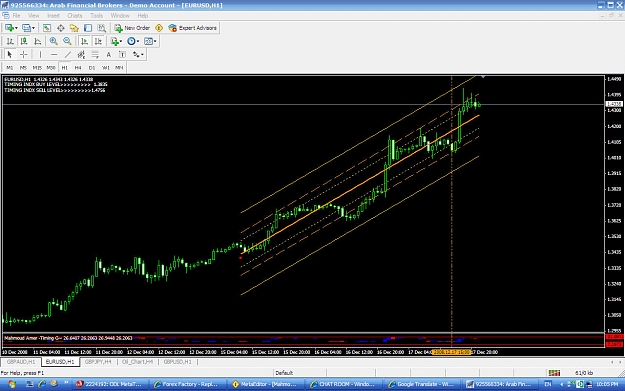
Task: Click the New Order button
Action: click(132, 28)
